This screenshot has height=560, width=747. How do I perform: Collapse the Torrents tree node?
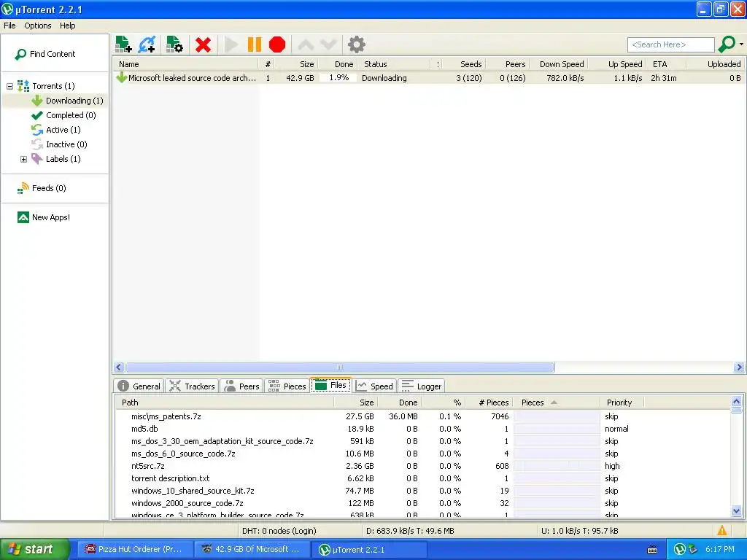coord(9,86)
